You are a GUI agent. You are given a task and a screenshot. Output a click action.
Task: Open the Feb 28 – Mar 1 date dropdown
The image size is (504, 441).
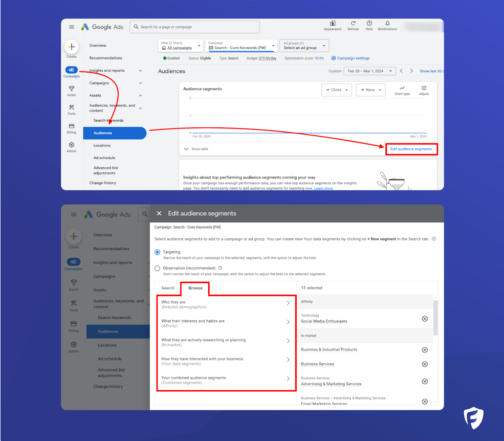370,71
